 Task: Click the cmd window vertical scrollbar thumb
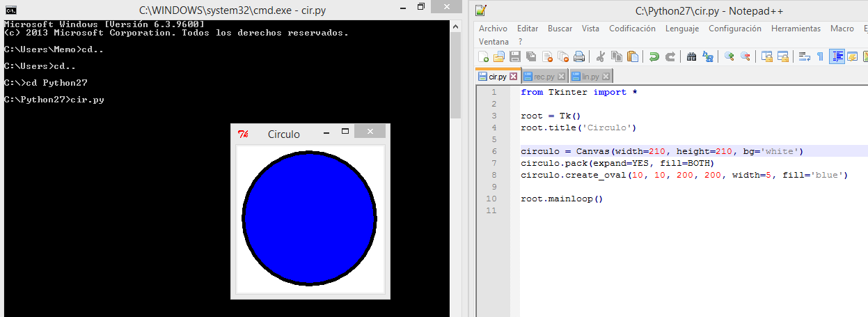click(455, 75)
